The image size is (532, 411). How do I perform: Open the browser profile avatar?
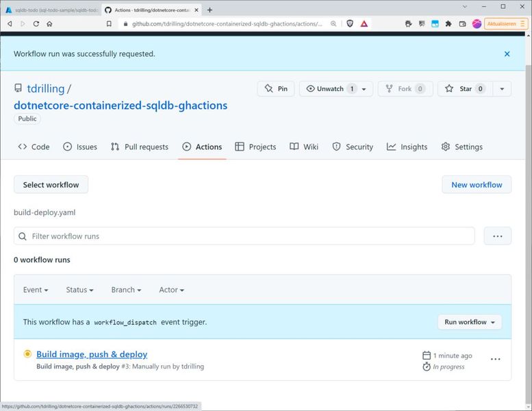pyautogui.click(x=477, y=24)
